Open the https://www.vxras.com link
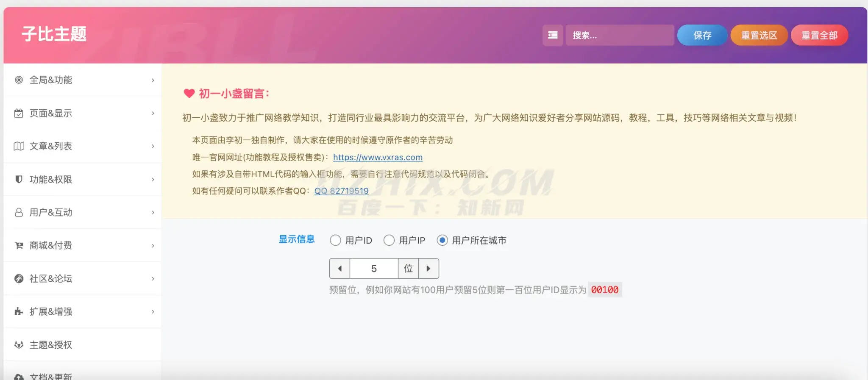Viewport: 868px width, 380px height. [378, 157]
